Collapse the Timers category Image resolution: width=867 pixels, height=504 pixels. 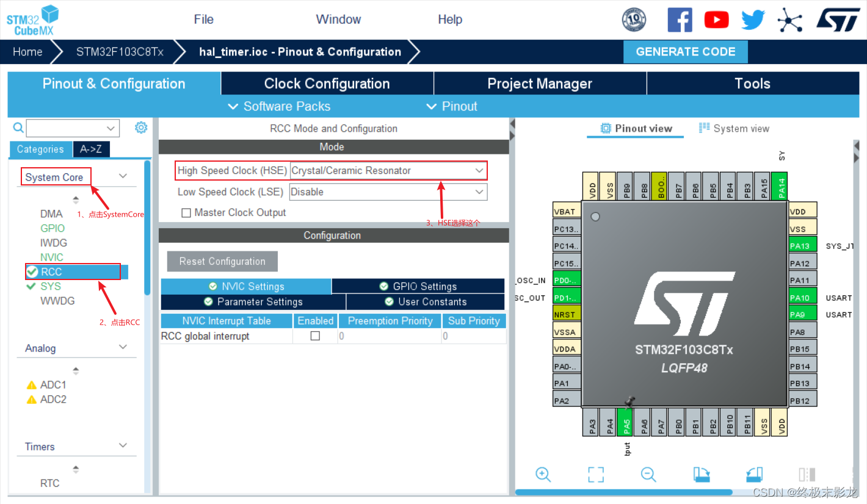(123, 445)
